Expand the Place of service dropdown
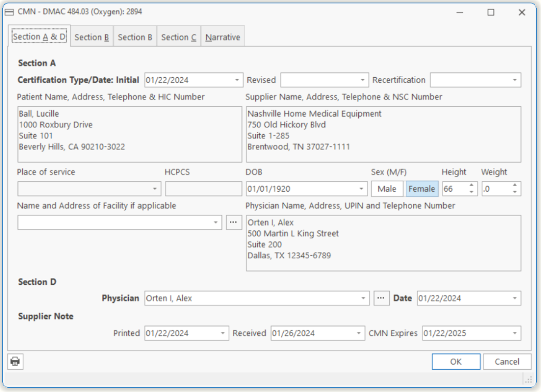Viewport: 541px width, 392px height. pyautogui.click(x=155, y=189)
